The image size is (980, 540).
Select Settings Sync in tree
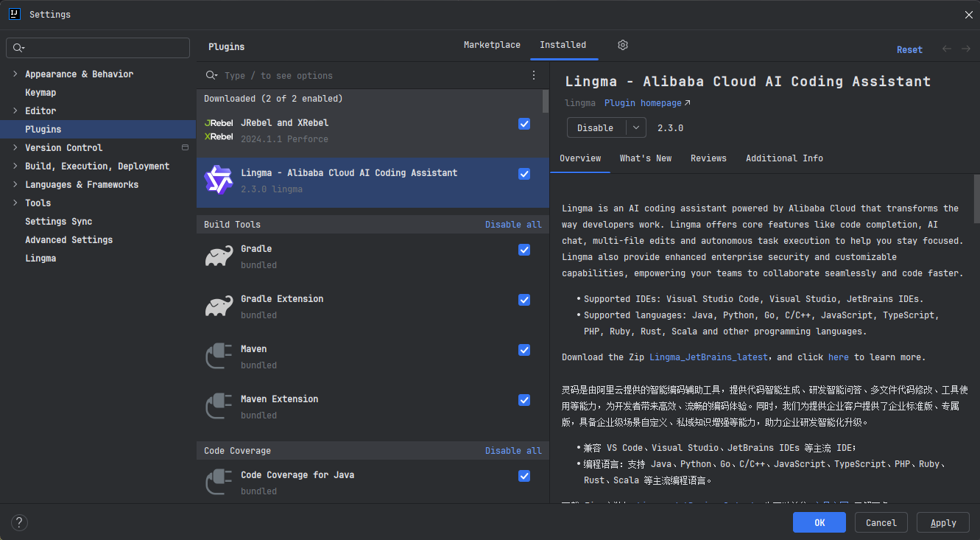(59, 221)
